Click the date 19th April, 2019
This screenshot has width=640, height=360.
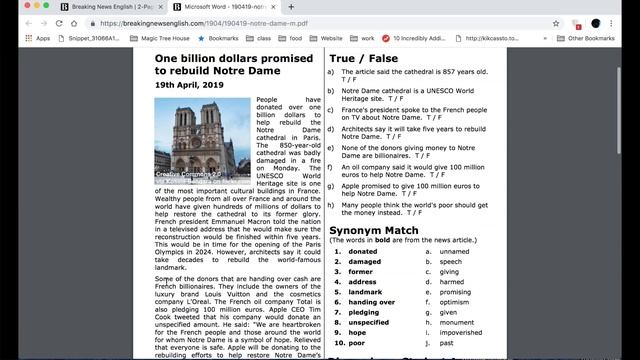[189, 85]
